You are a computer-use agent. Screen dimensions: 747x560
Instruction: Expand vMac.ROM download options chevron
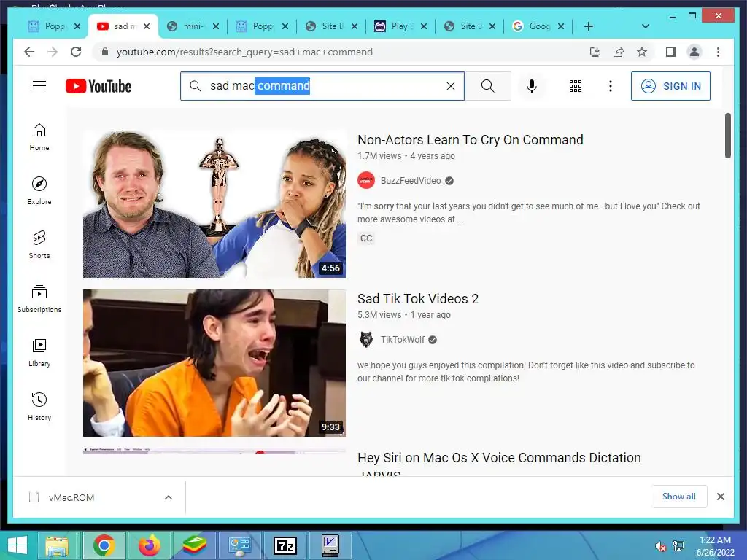click(169, 497)
